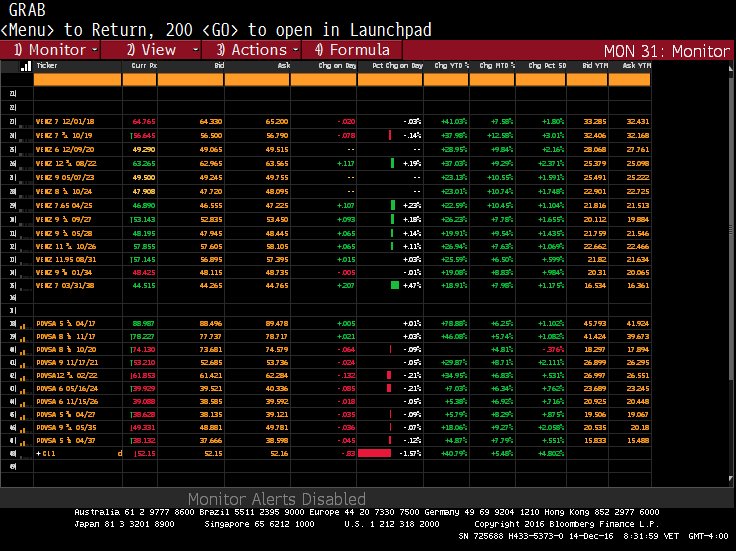Select the VENZ 7.65 04/25 ticker

point(64,206)
